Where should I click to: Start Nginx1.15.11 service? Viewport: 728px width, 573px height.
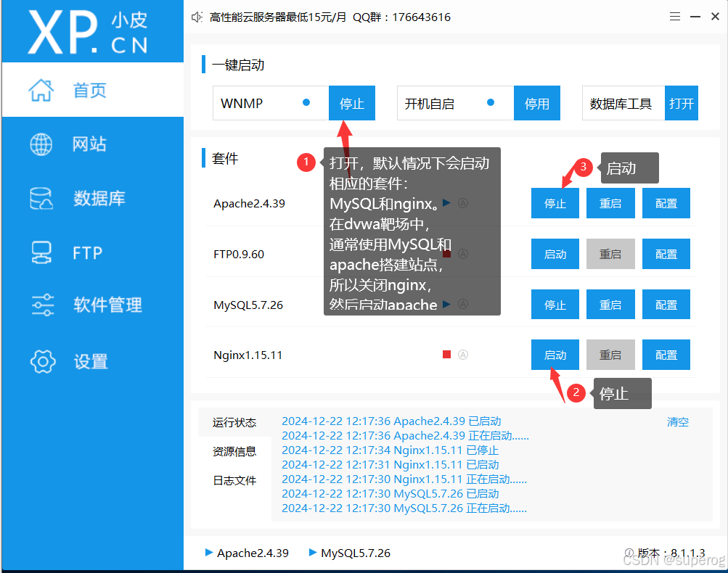555,355
